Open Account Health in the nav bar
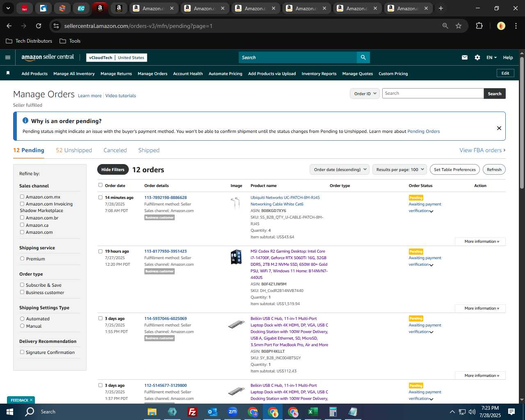This screenshot has width=525, height=420. 188,74
